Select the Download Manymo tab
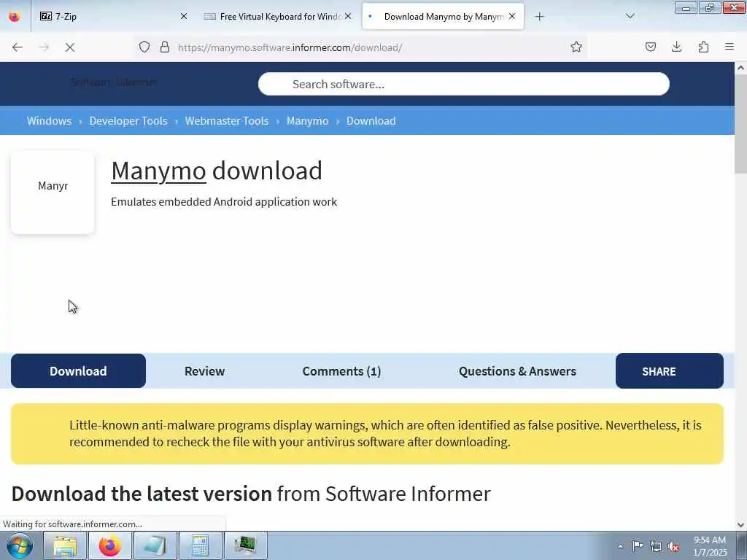The width and height of the screenshot is (747, 560). [x=443, y=17]
